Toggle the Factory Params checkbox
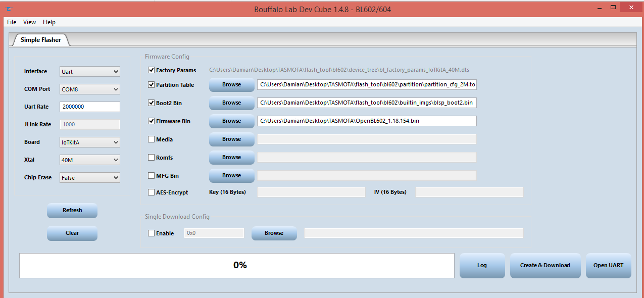This screenshot has height=298, width=644. point(151,70)
